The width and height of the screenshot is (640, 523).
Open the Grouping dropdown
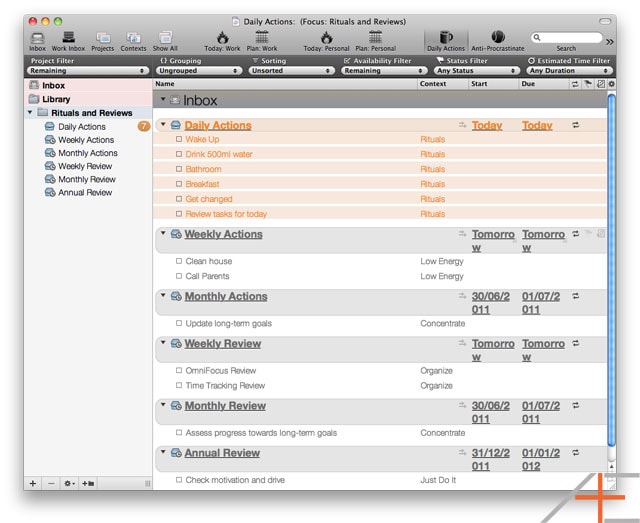click(x=198, y=71)
